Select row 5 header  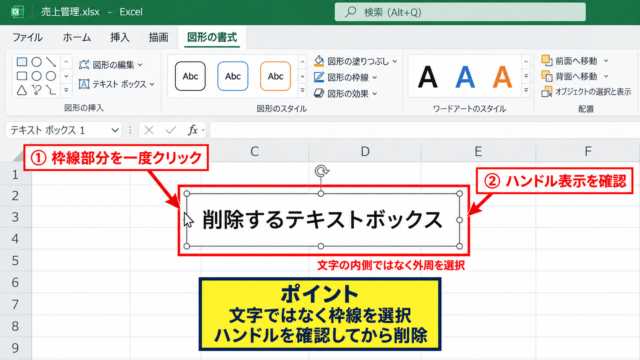pos(16,260)
